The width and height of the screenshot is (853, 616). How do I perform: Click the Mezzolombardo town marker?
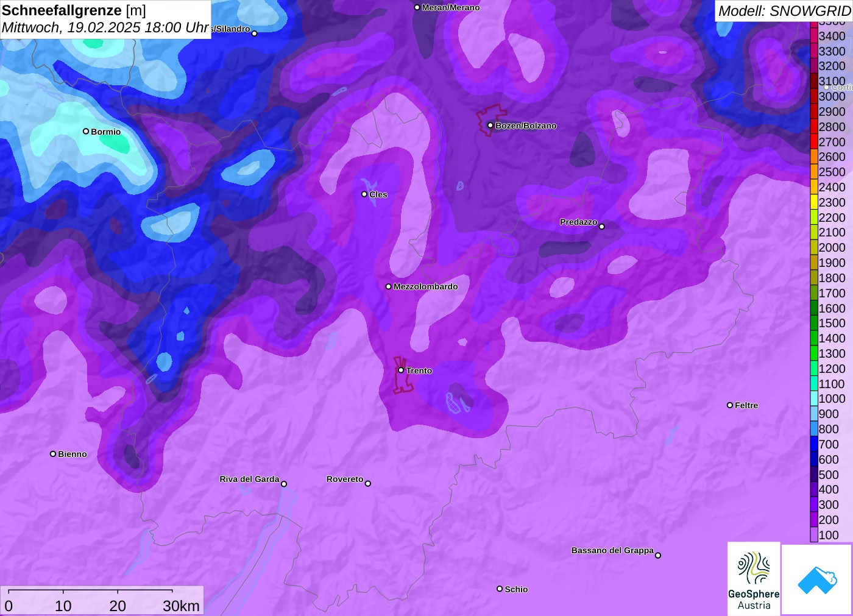(389, 286)
